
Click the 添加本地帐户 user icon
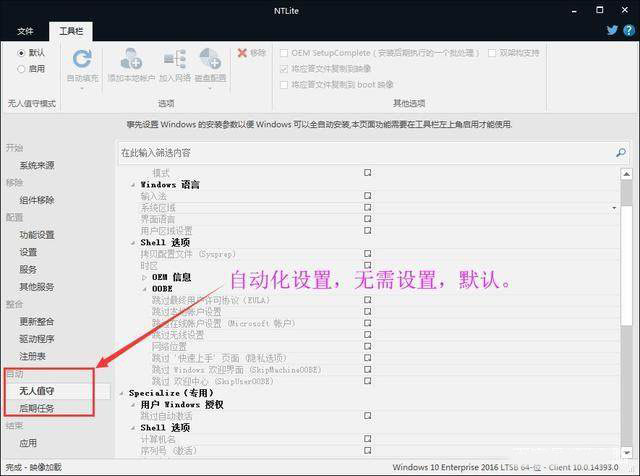pos(131,59)
